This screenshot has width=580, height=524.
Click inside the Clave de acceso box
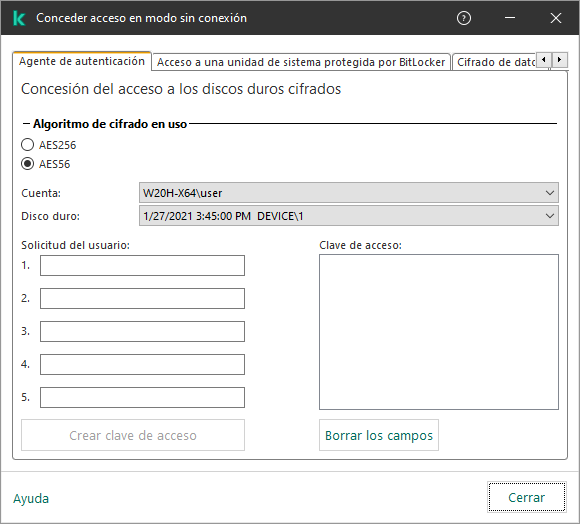point(439,332)
